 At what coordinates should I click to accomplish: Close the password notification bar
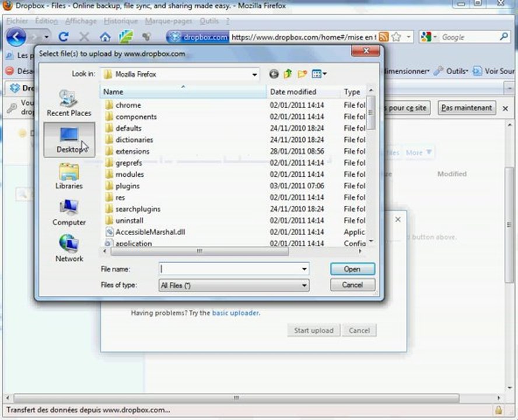pos(505,108)
